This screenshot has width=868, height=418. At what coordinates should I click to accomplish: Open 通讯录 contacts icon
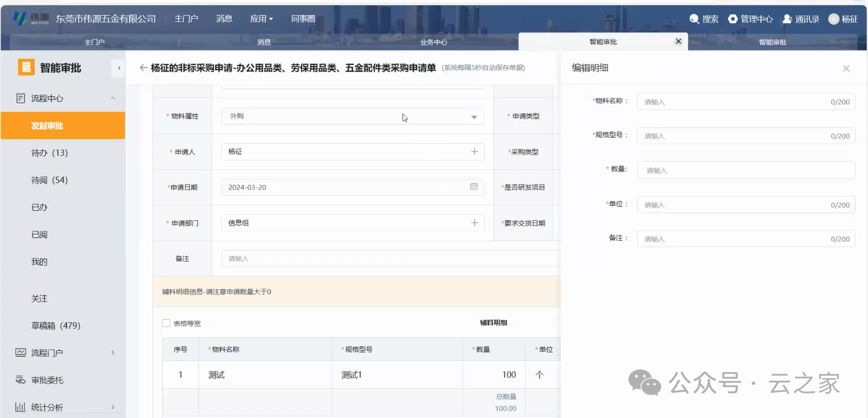coord(787,19)
